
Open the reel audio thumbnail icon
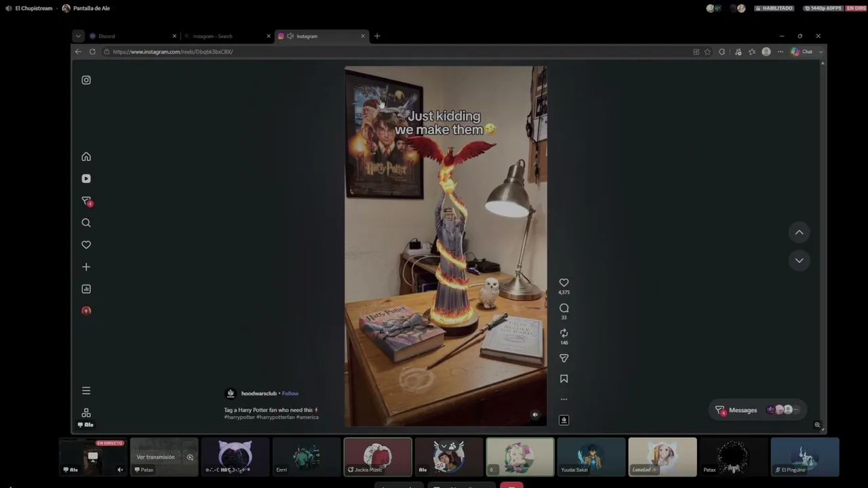click(x=564, y=420)
